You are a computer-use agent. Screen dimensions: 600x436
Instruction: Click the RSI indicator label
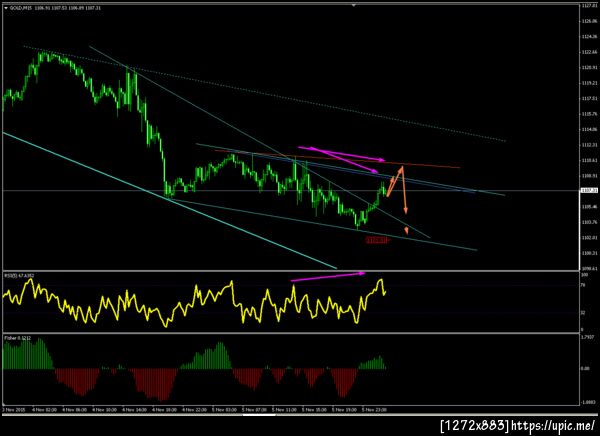click(x=18, y=275)
